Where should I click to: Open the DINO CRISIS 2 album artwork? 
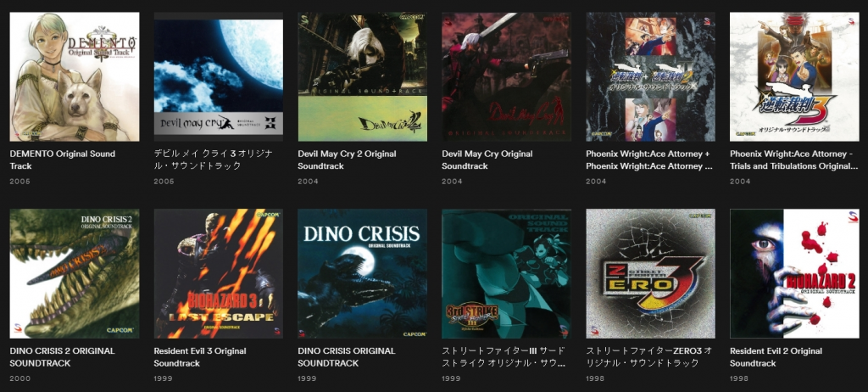[x=75, y=273]
